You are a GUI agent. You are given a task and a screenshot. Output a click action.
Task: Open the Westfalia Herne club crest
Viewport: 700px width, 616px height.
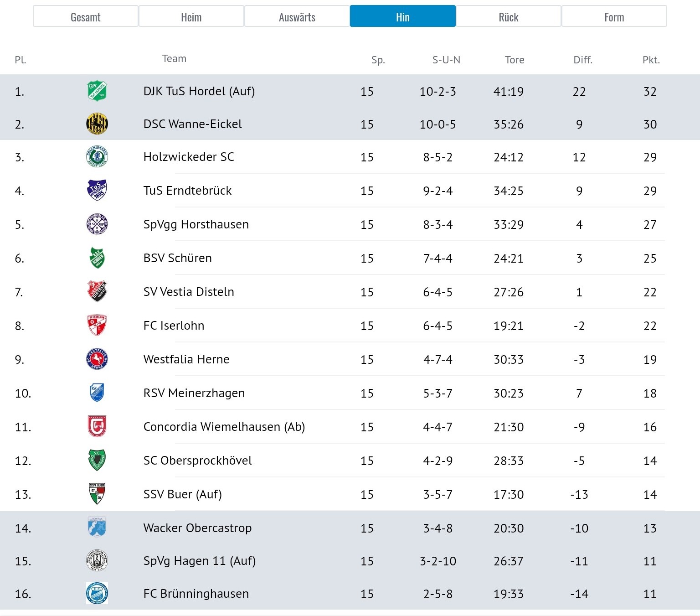click(x=97, y=359)
